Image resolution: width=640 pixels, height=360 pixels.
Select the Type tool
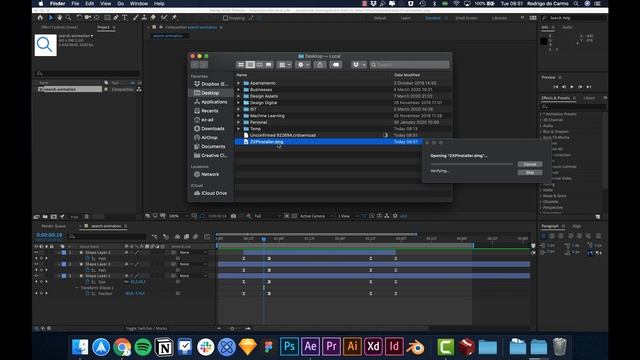125,18
